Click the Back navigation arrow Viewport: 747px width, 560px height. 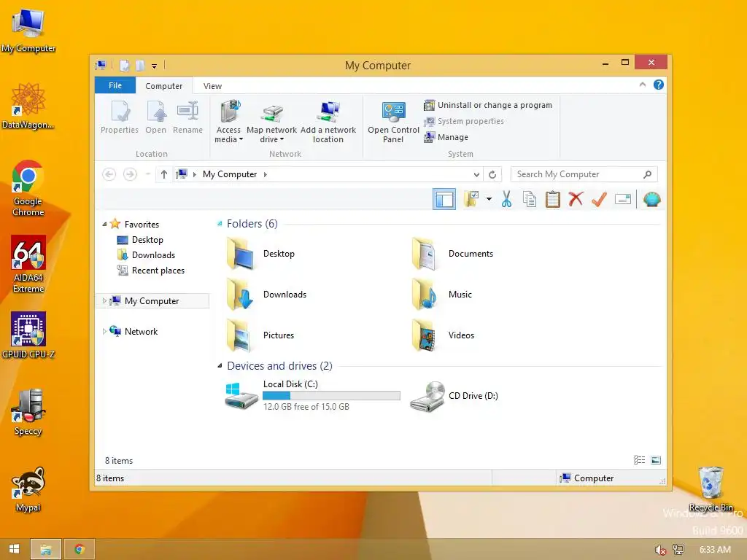pyautogui.click(x=109, y=174)
